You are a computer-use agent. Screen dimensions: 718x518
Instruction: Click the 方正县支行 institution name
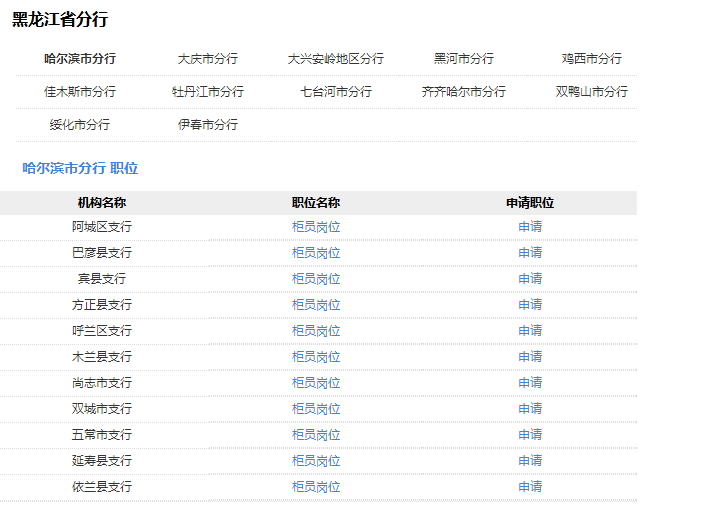102,305
